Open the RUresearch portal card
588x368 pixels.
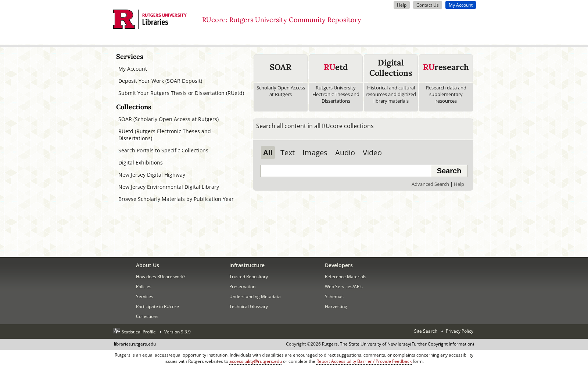click(x=446, y=83)
